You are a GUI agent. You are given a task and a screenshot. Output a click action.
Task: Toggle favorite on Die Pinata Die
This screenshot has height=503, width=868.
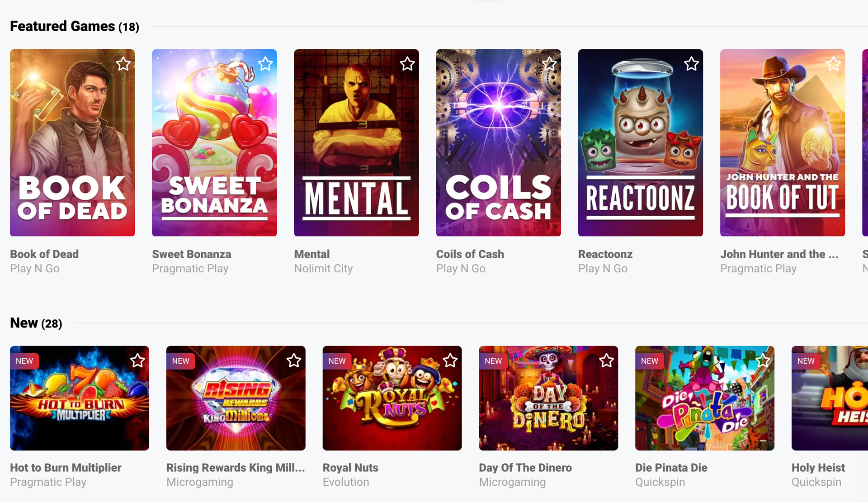(x=763, y=361)
